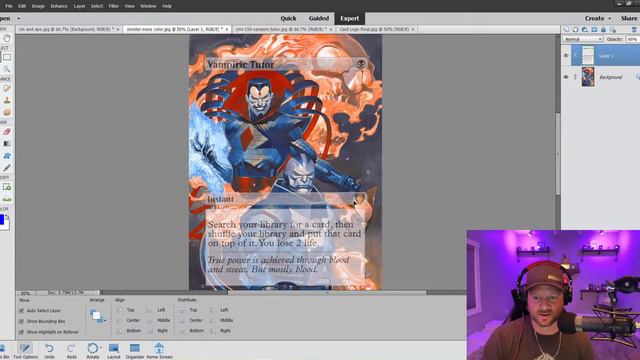Select the Custom Shape tool
This screenshot has height=360, width=640.
[7, 156]
